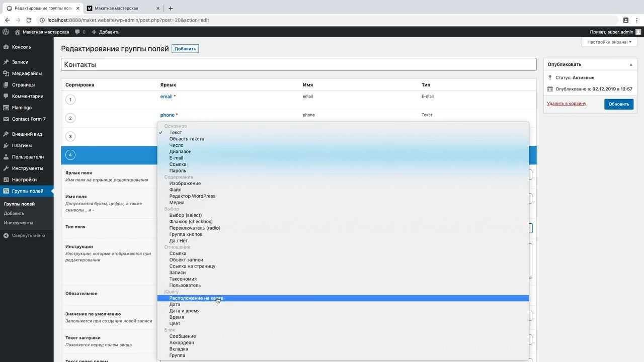The image size is (644, 362).
Task: Choose Медиа option in dropdown
Action: [343, 203]
